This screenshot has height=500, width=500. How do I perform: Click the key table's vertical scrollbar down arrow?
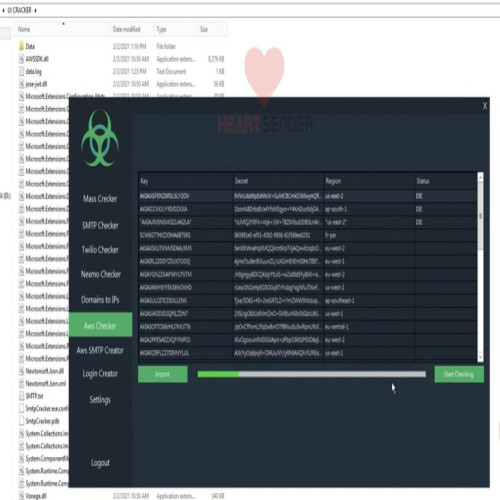[x=480, y=357]
